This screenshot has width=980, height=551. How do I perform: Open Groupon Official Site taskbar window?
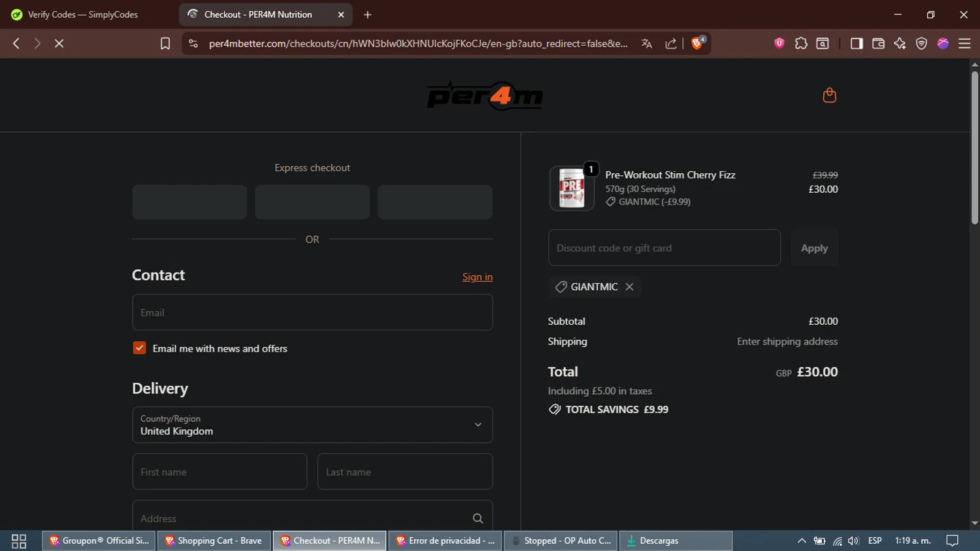tap(99, 541)
